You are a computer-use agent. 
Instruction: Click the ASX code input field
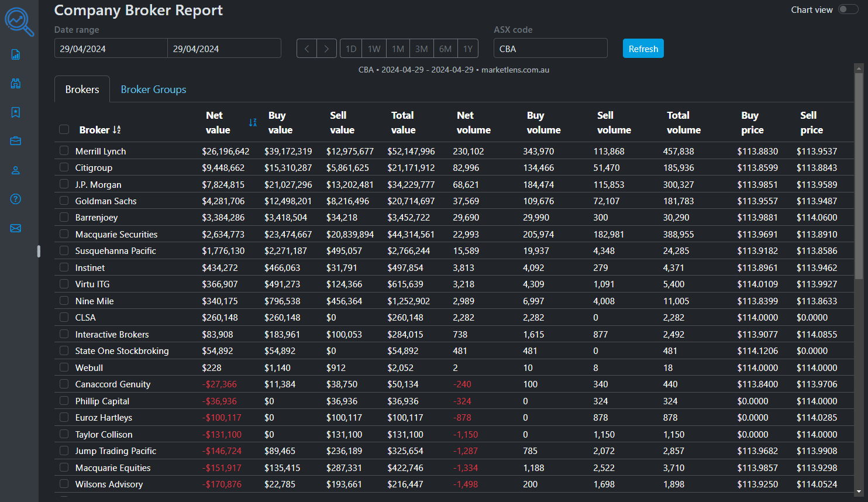point(550,49)
